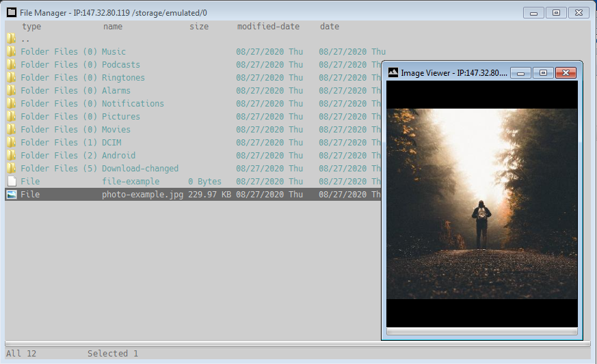597x364 pixels.
Task: Click the 229.97 KB size value
Action: 209,195
